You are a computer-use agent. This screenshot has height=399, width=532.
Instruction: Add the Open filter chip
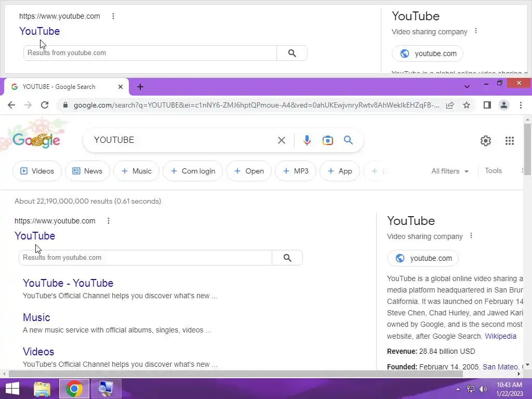click(x=249, y=171)
